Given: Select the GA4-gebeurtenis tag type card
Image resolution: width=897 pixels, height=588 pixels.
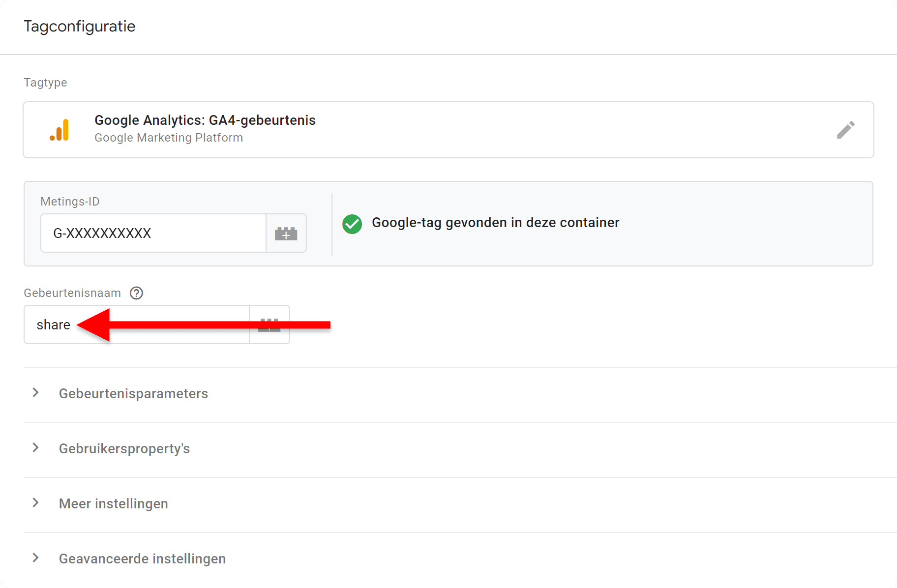Looking at the screenshot, I should click(448, 129).
